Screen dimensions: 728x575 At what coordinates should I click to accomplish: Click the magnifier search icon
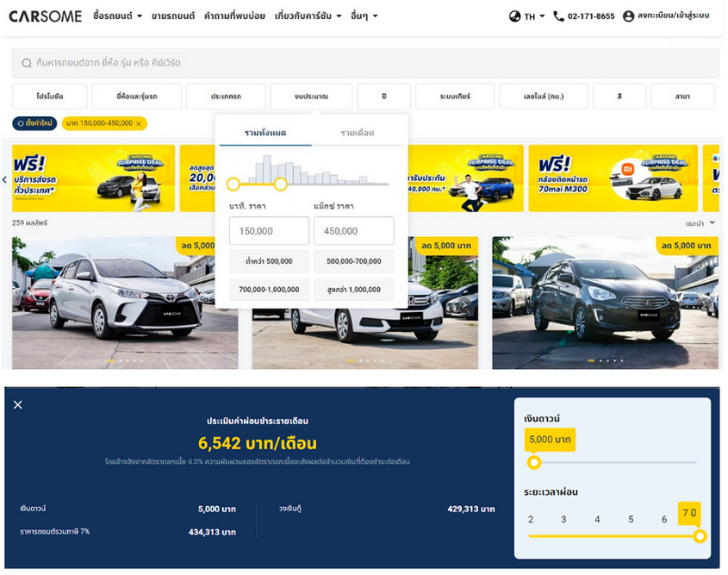pos(27,63)
